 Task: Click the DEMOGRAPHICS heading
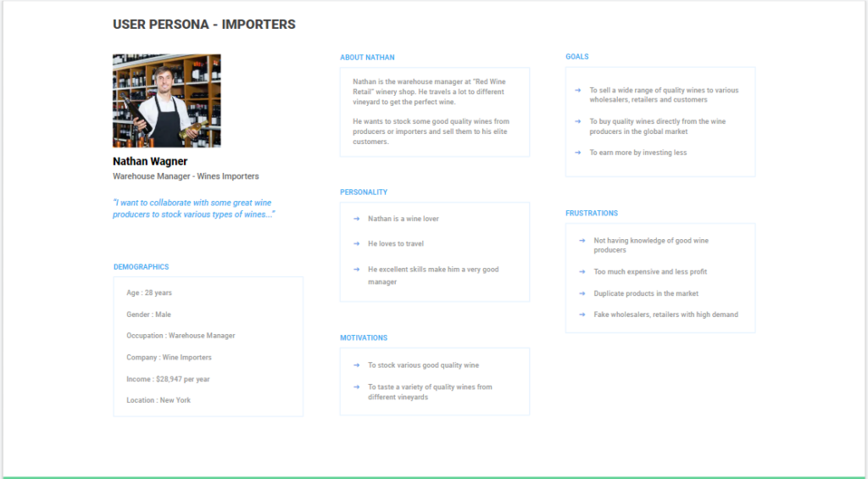(x=142, y=267)
